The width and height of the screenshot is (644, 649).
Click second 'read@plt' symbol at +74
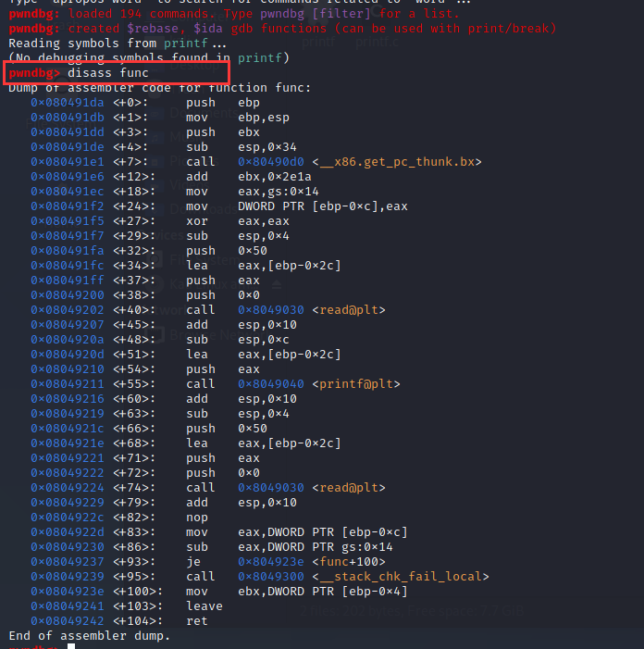(349, 488)
